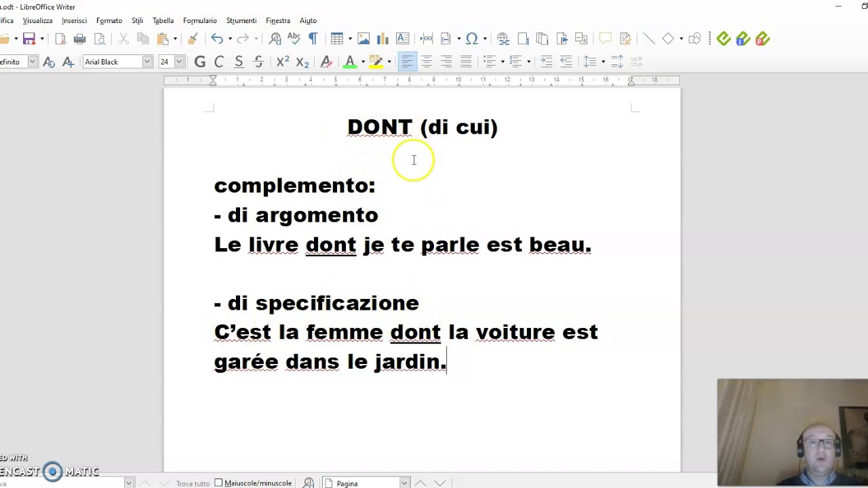Select the Insert Line tool

649,39
